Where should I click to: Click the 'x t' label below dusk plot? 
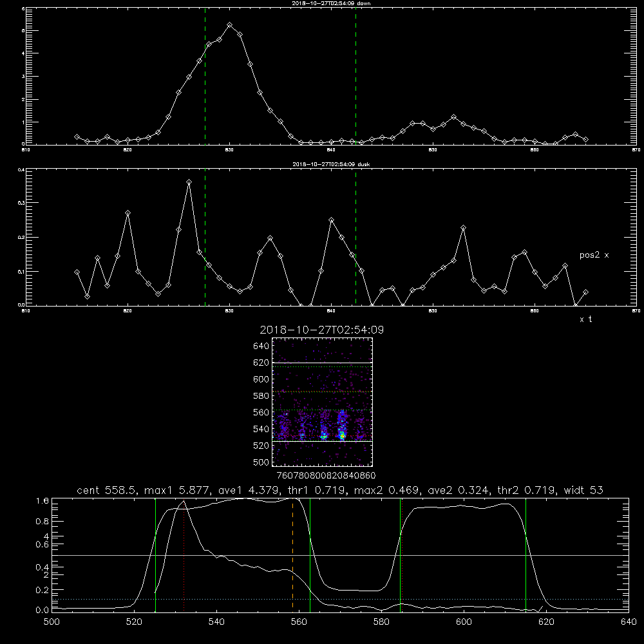click(585, 319)
